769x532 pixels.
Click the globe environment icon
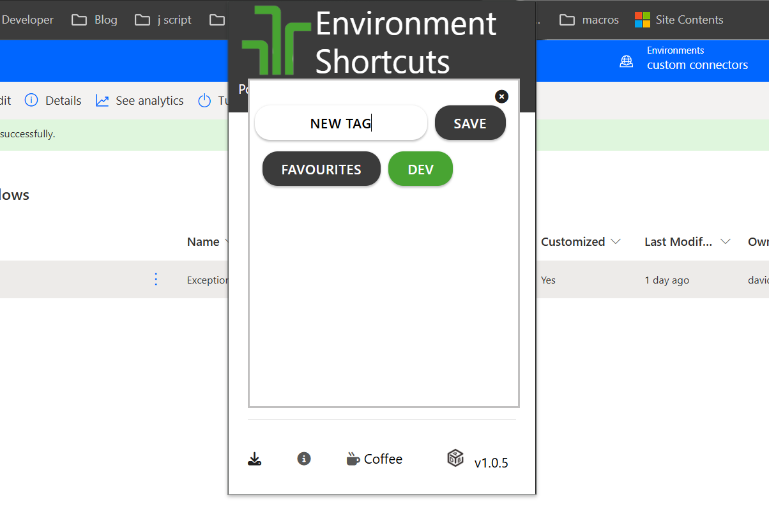pyautogui.click(x=627, y=61)
